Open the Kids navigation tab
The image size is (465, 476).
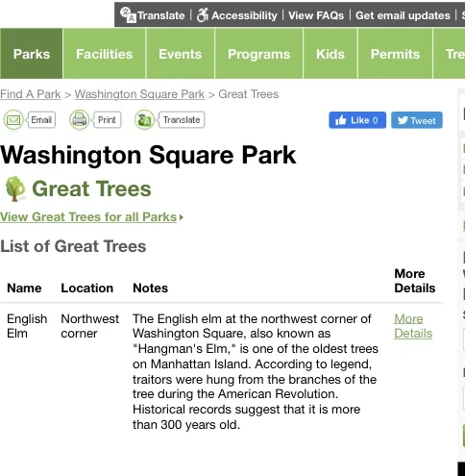point(330,54)
